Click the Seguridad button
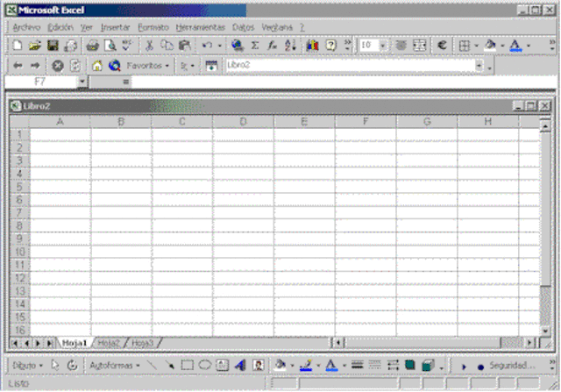Viewport: 561px width, 392px height. (x=512, y=366)
